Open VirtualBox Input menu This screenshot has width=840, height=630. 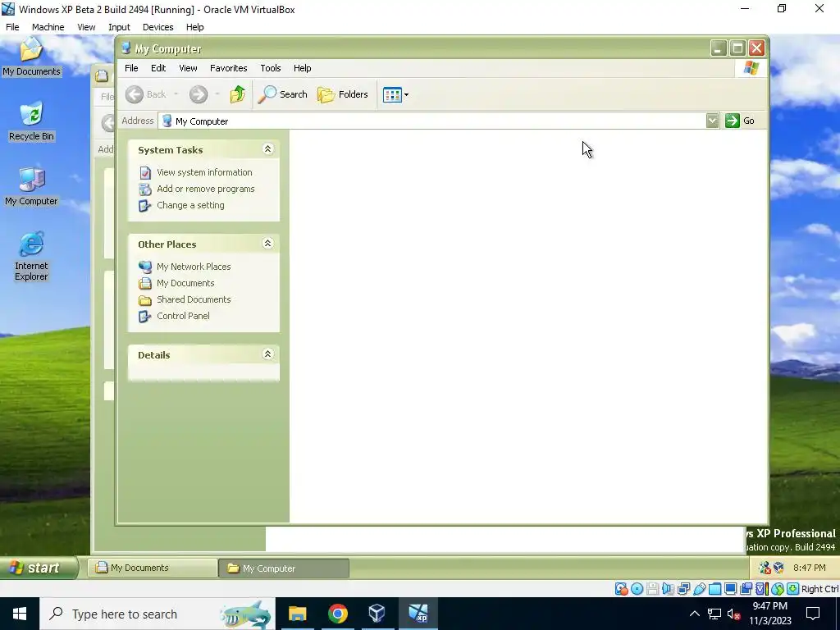pos(119,27)
